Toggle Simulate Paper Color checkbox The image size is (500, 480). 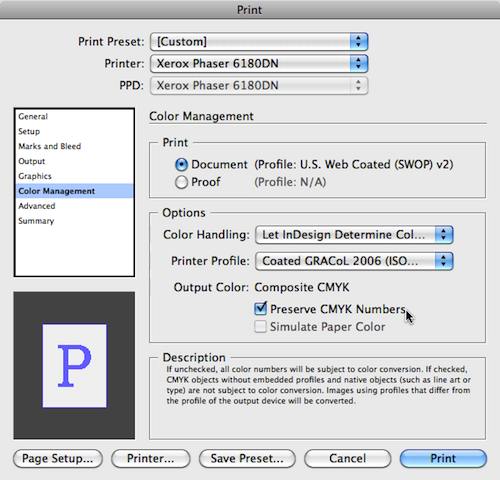(x=260, y=327)
